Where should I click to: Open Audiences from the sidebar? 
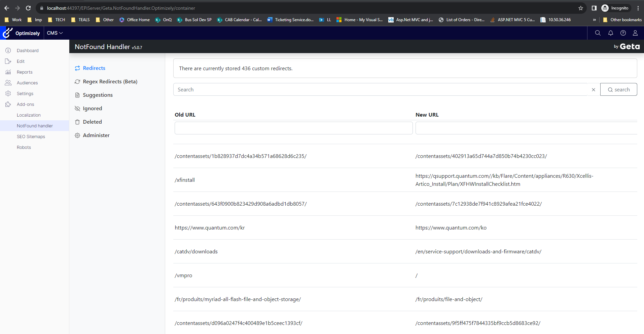coord(27,83)
